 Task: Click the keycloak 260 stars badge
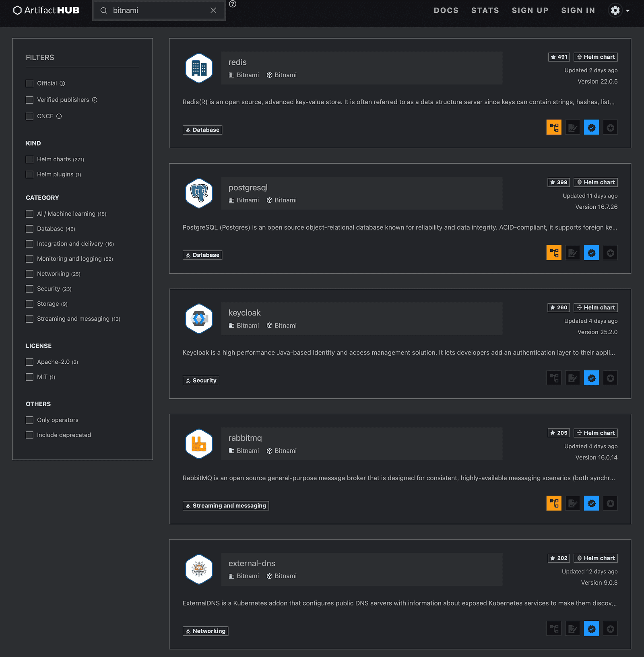pyautogui.click(x=559, y=308)
